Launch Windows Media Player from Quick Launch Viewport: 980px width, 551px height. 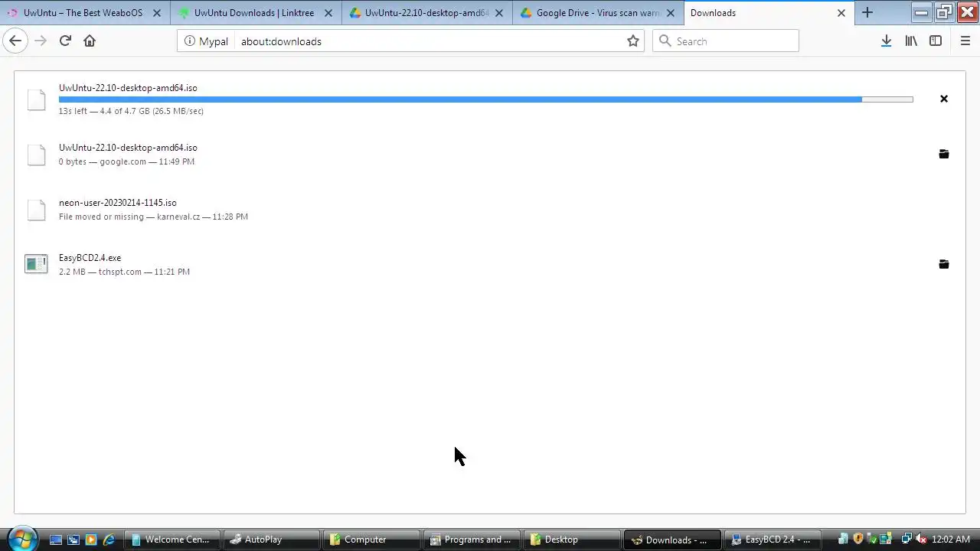[x=91, y=540]
